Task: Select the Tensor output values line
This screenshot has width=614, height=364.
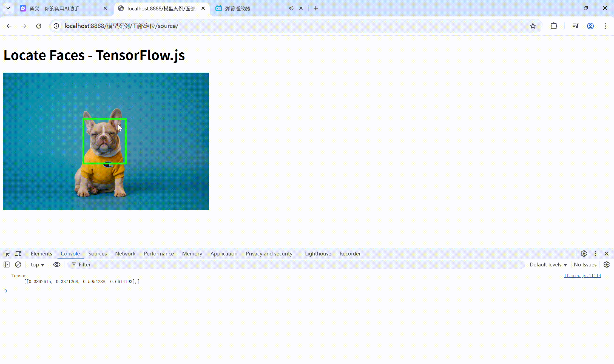Action: click(82, 282)
